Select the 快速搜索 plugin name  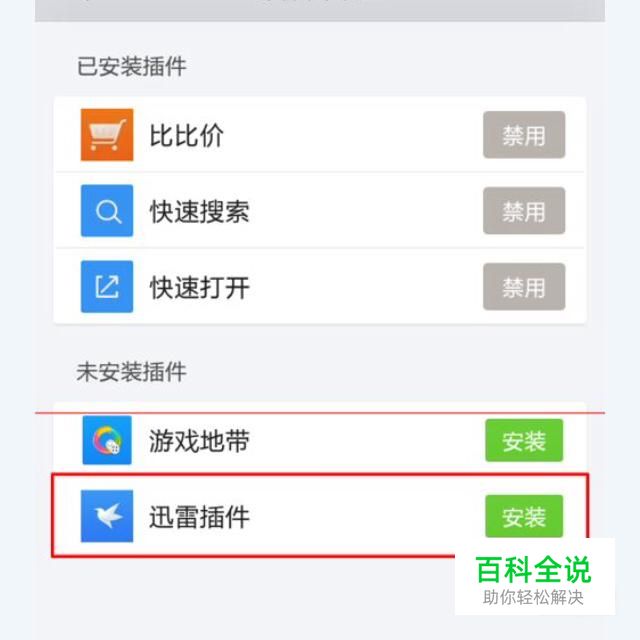(x=200, y=211)
